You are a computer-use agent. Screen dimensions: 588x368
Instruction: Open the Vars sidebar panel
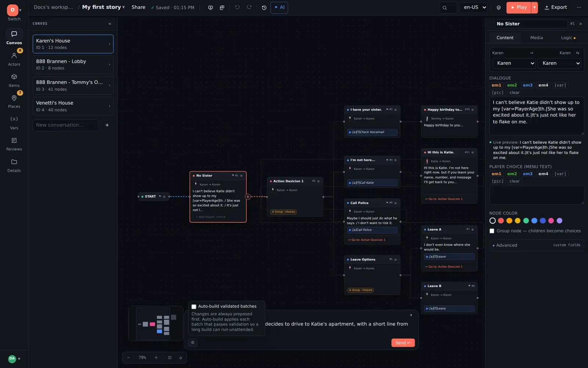[x=14, y=123]
